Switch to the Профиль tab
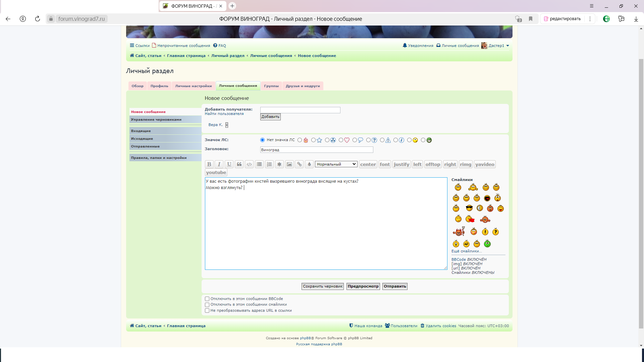Viewport: 644px width, 362px height. (159, 86)
